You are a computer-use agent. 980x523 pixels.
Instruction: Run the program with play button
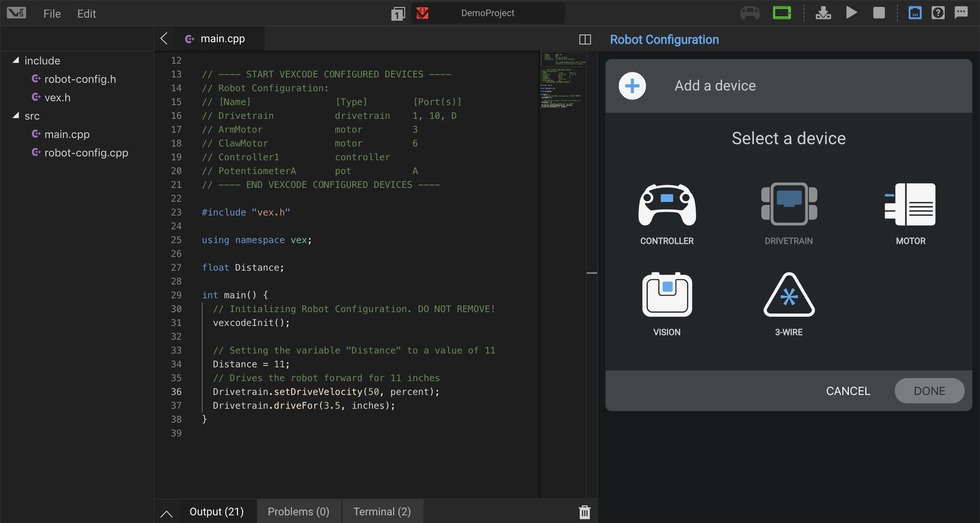click(851, 13)
